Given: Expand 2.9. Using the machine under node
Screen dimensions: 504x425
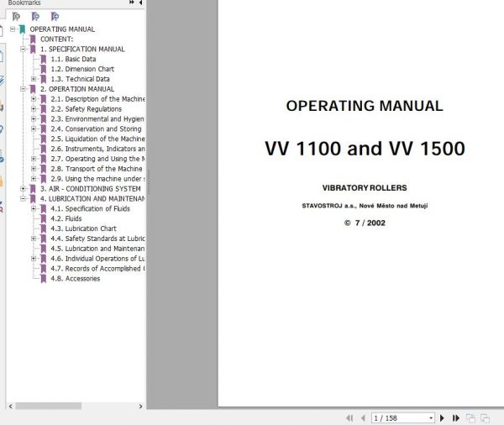Looking at the screenshot, I should tap(34, 179).
